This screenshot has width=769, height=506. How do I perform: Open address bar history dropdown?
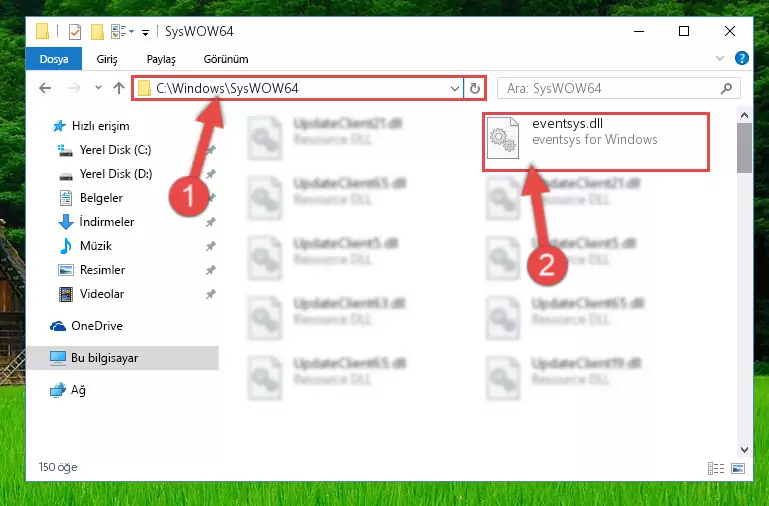[x=455, y=89]
